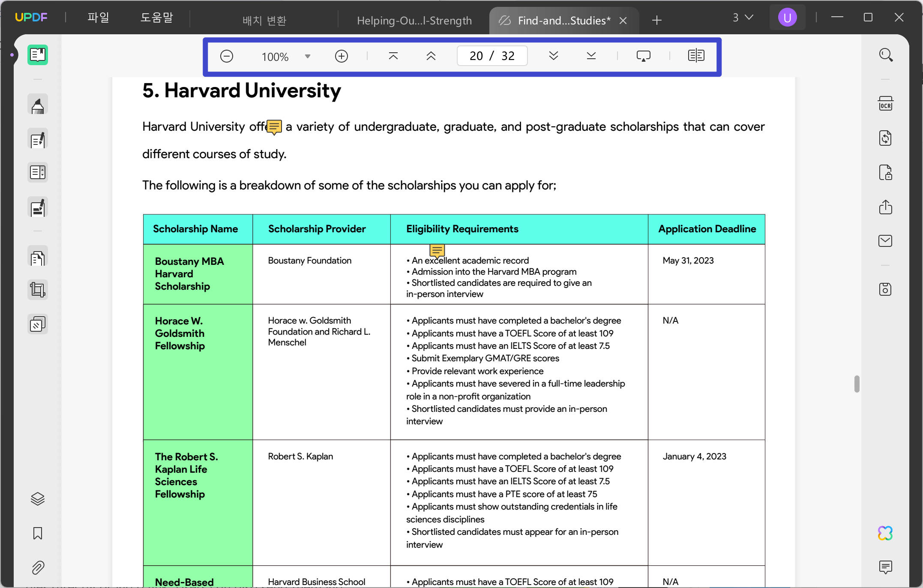Screen dimensions: 923x588
Task: Share this file
Action: click(x=886, y=207)
